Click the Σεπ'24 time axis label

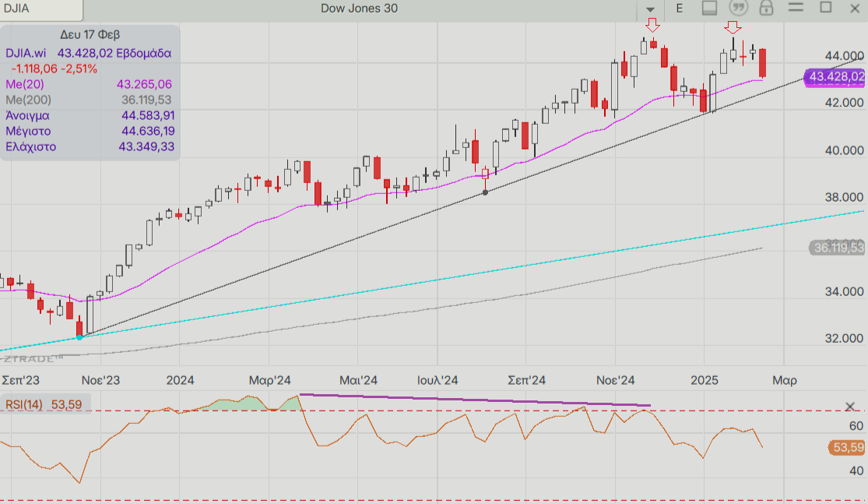click(527, 380)
